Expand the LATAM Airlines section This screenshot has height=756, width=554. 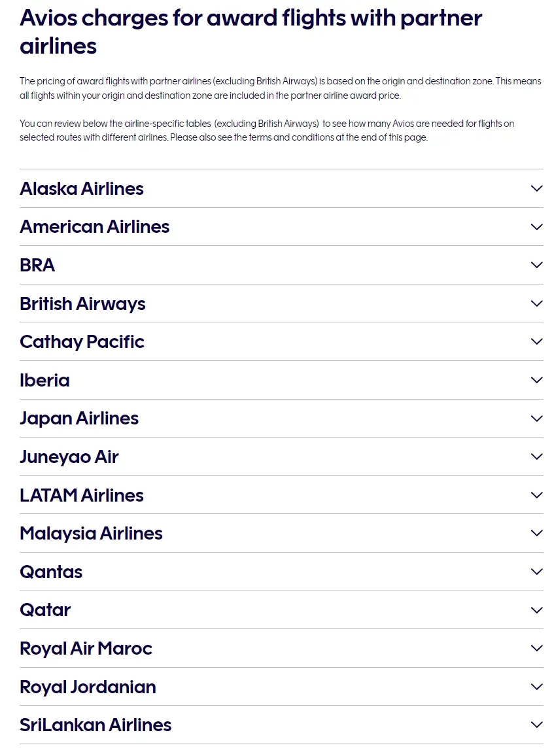point(82,495)
